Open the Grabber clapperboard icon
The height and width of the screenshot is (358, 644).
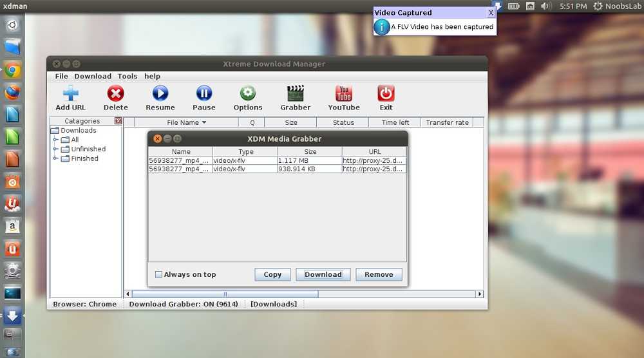(x=296, y=93)
